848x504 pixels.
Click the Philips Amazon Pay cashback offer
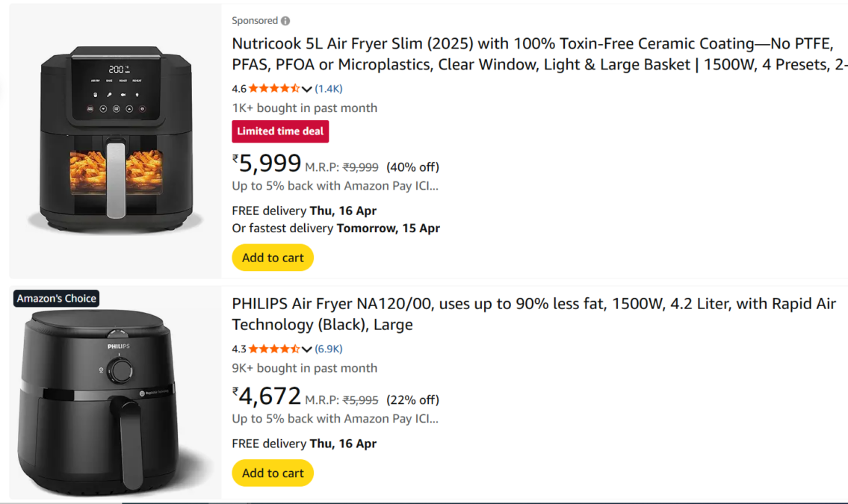[335, 419]
